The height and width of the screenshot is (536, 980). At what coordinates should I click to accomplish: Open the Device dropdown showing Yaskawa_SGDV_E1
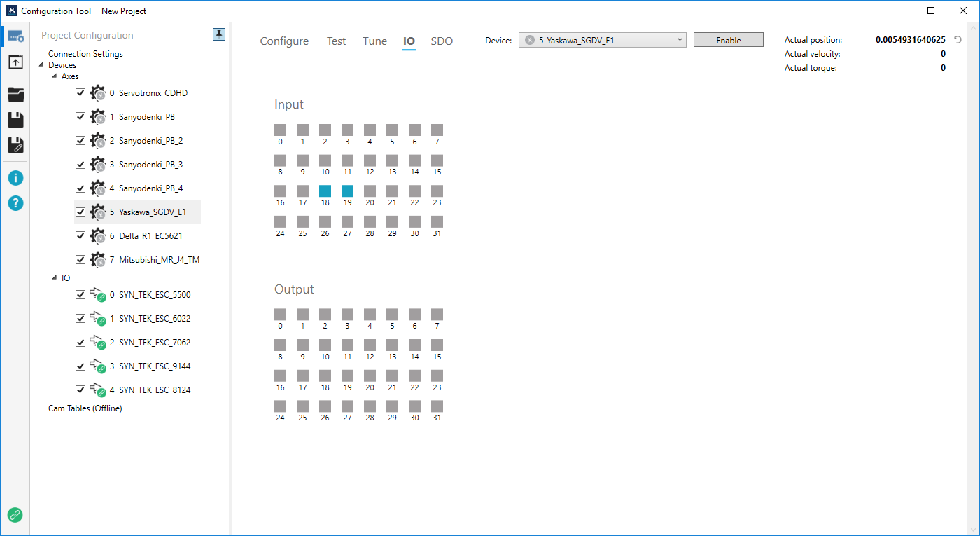pos(602,41)
